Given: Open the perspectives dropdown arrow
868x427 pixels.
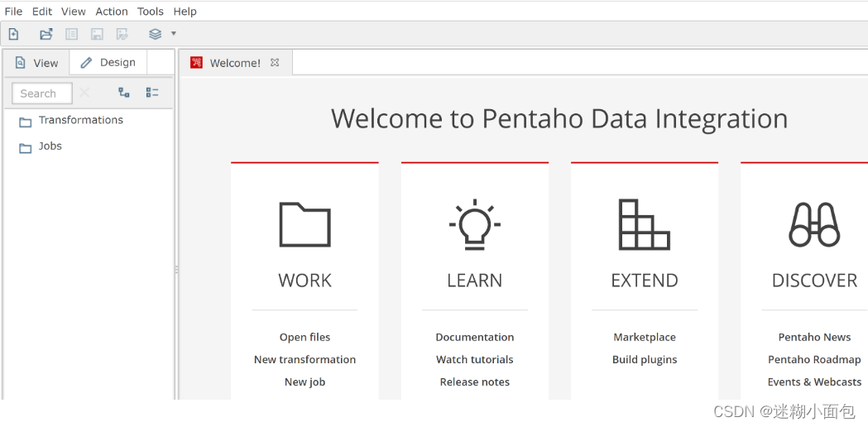Looking at the screenshot, I should click(x=173, y=34).
